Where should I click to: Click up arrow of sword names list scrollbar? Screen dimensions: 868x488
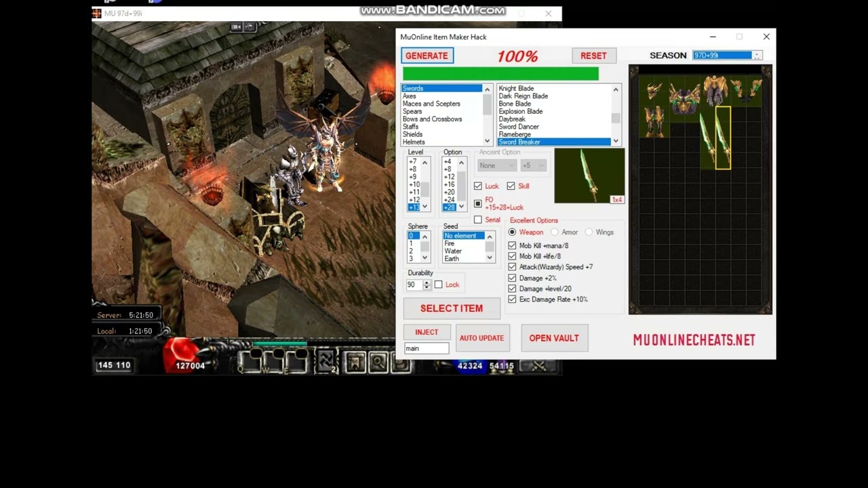616,89
